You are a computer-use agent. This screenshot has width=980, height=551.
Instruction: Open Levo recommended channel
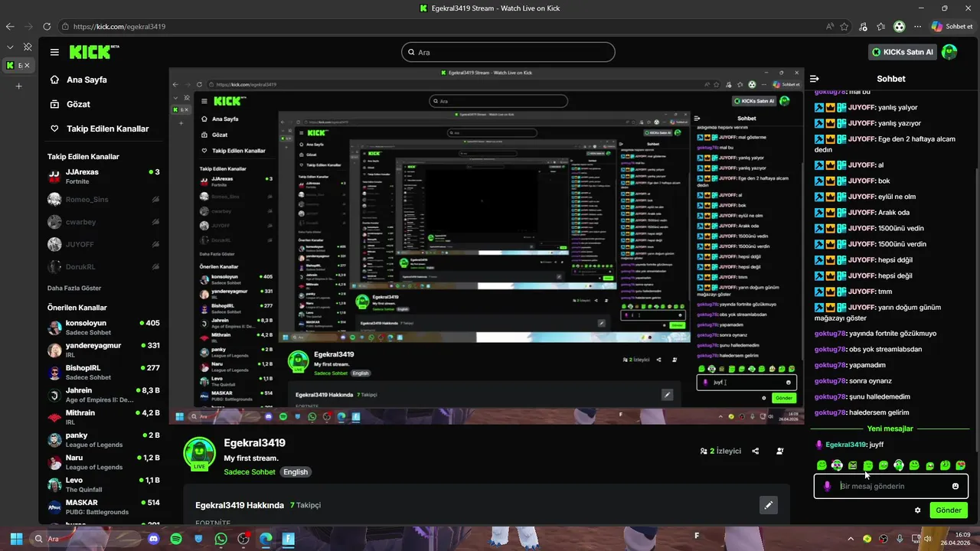coord(103,484)
